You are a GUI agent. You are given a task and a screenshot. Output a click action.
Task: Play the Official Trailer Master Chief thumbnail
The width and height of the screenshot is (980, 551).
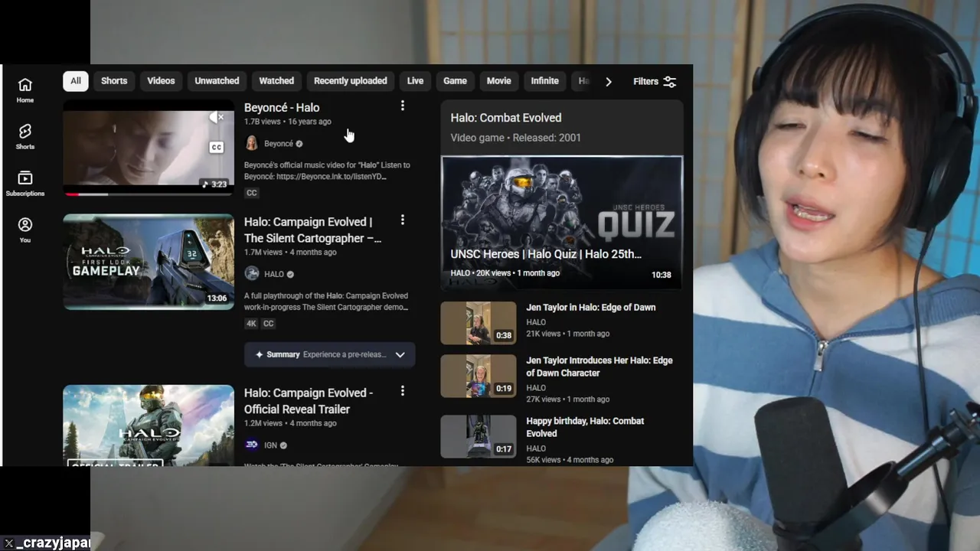coord(149,425)
